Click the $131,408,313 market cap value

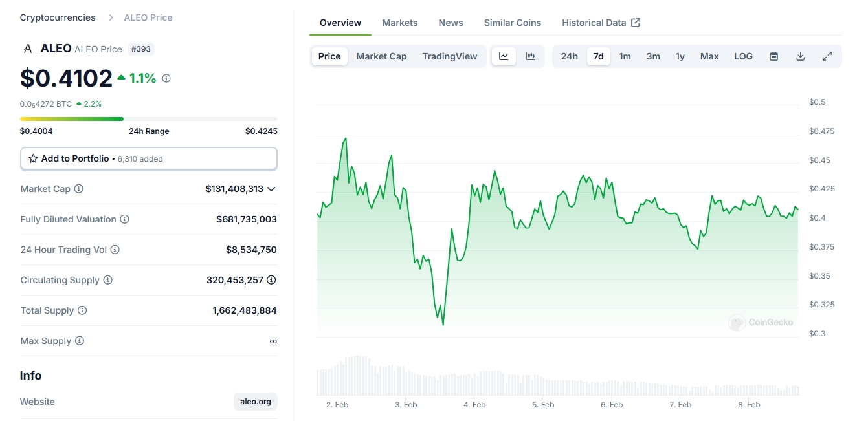(x=234, y=189)
